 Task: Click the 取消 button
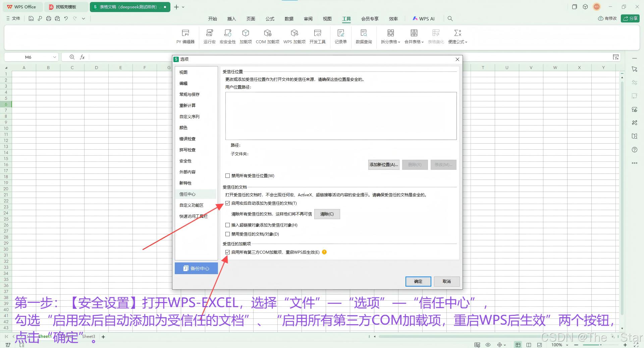pos(447,282)
